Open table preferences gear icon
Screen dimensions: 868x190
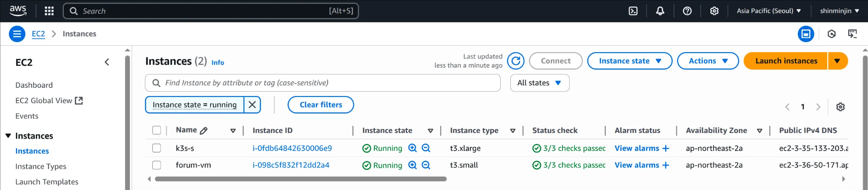click(x=840, y=107)
